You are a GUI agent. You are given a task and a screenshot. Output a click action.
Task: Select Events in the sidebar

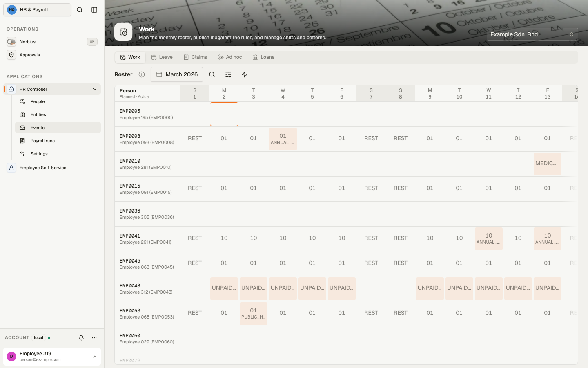pyautogui.click(x=58, y=128)
